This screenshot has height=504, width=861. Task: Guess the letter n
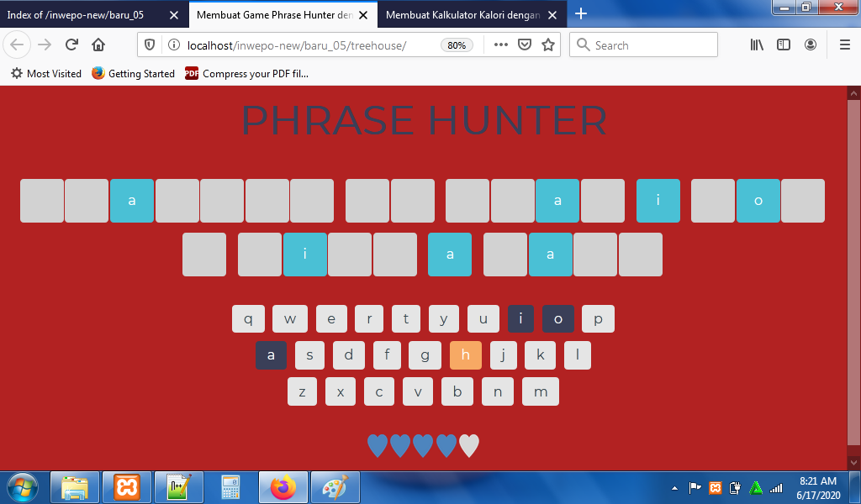[498, 391]
